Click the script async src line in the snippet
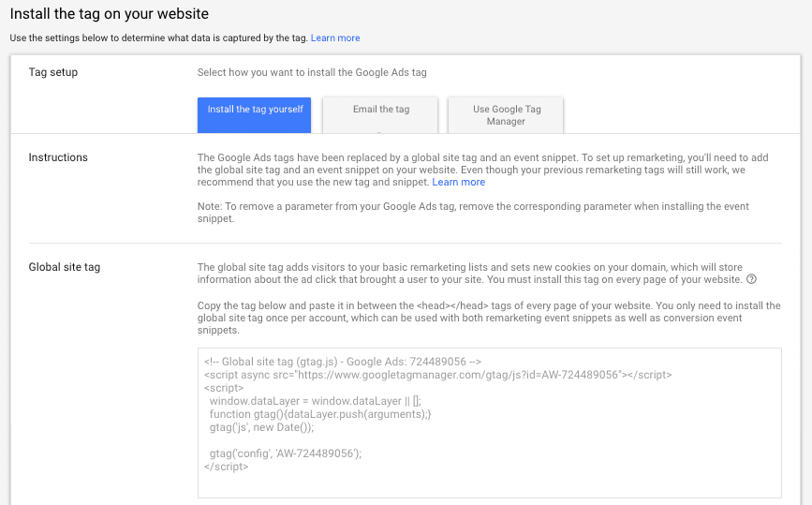812x505 pixels. click(437, 375)
